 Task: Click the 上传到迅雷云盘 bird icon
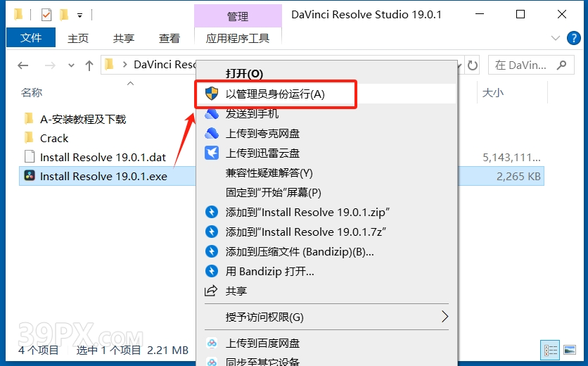[212, 153]
